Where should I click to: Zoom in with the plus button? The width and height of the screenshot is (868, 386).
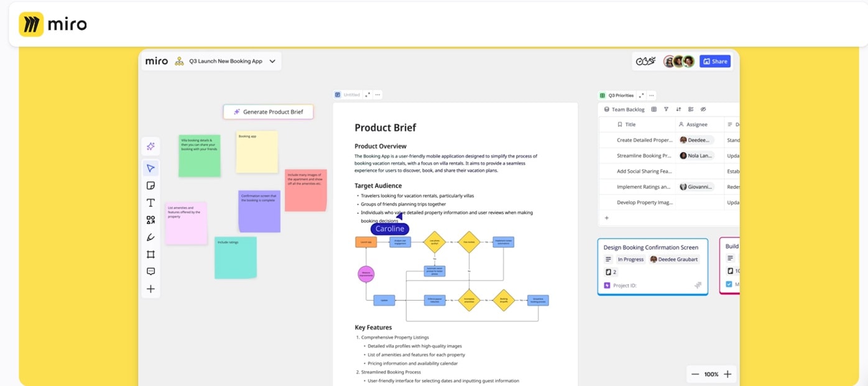(x=727, y=374)
